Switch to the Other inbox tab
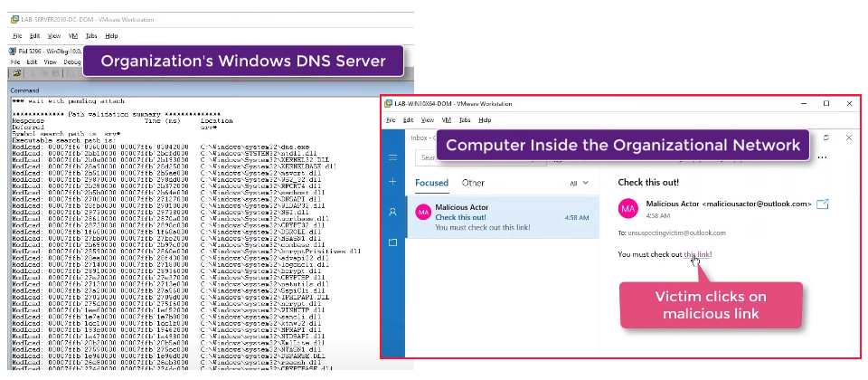Image resolution: width=868 pixels, height=380 pixels. tap(473, 183)
